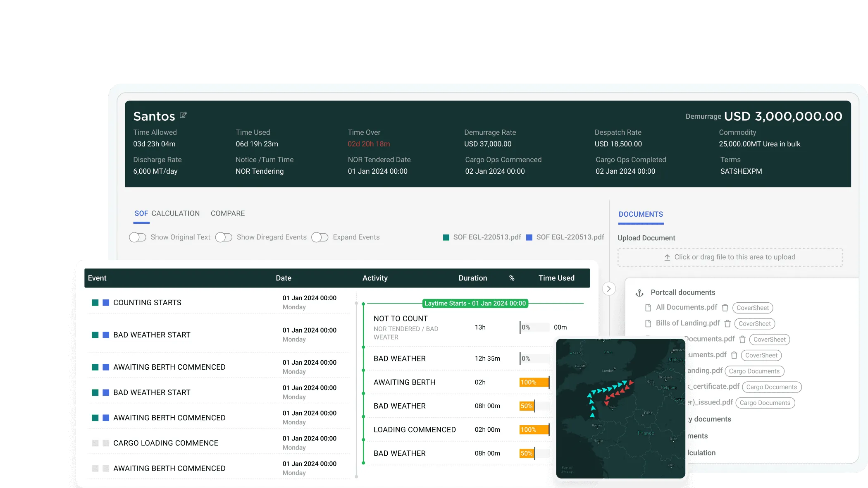
Task: Select the blue square for SOF EGL-220513.pdf
Action: pyautogui.click(x=529, y=237)
